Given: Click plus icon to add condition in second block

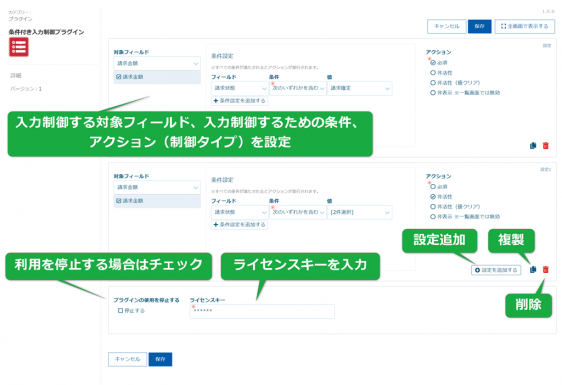Looking at the screenshot, I should pyautogui.click(x=216, y=225).
